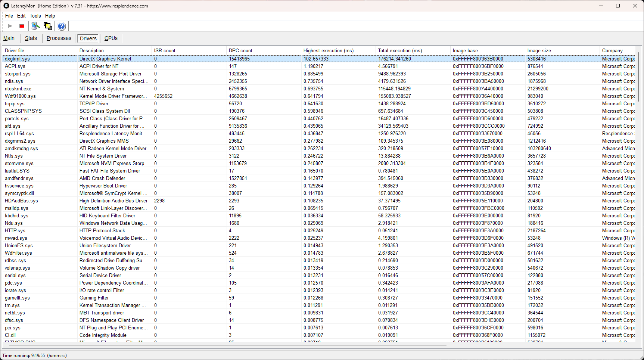The image size is (644, 360).
Task: Click the 102.657333 highest execution value
Action: click(316, 59)
